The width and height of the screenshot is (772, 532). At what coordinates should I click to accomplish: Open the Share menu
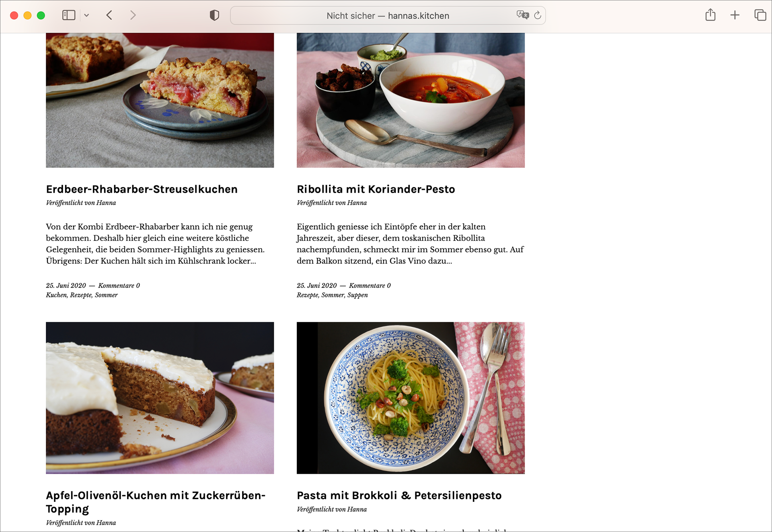(710, 15)
